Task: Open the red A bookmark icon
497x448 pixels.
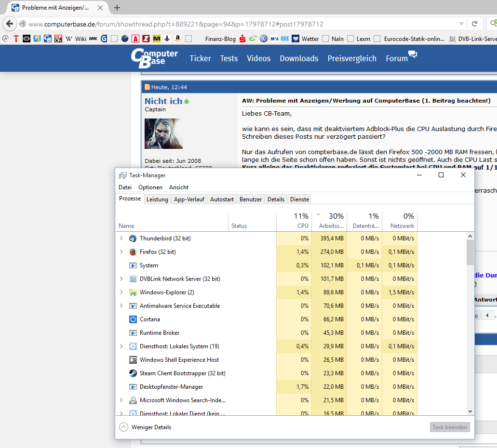Action: point(135,39)
